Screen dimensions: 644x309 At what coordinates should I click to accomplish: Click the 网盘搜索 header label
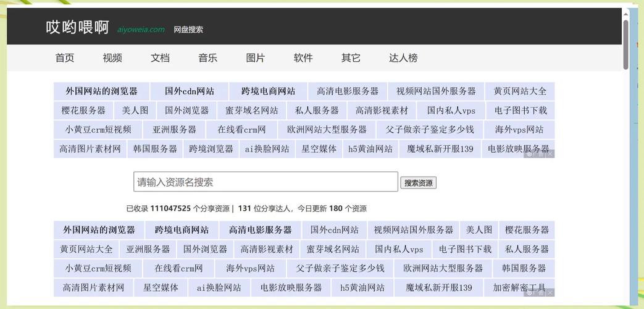[188, 30]
